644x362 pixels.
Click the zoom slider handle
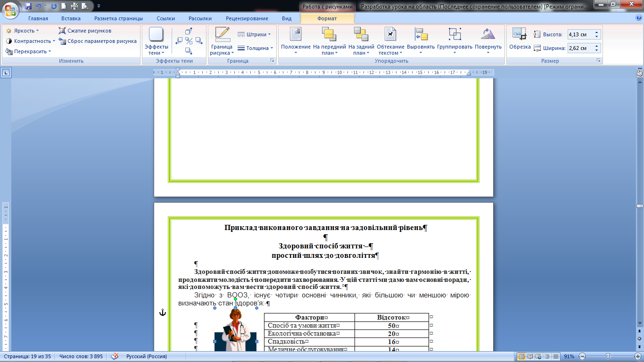click(x=608, y=356)
